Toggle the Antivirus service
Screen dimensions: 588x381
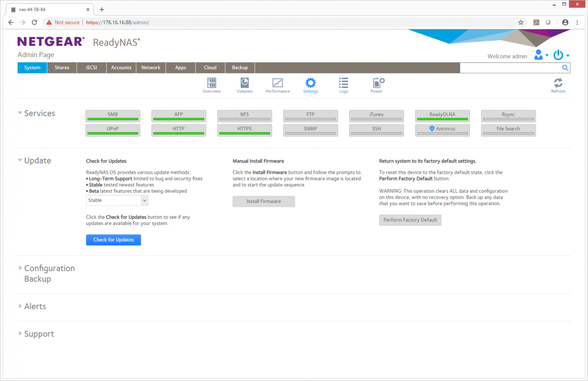[442, 130]
